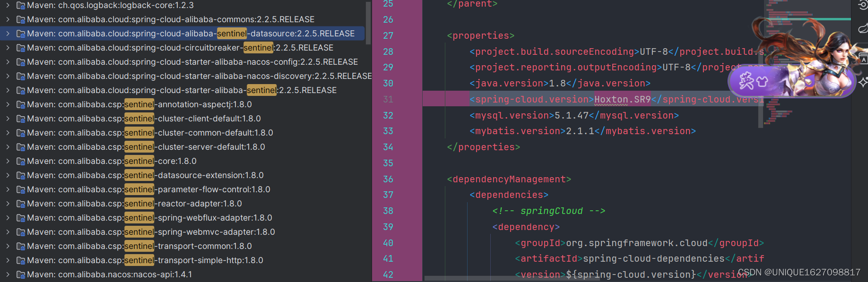Click the 2.1.1 mybatis version value
Viewport: 868px width, 282px height.
coord(580,131)
